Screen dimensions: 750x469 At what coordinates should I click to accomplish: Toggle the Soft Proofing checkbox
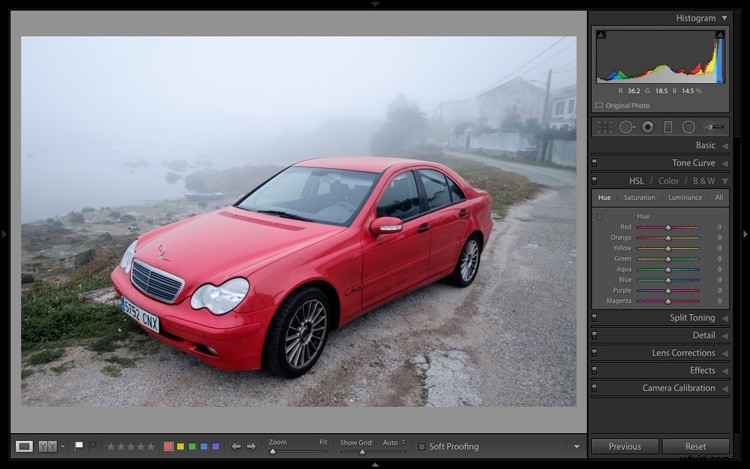[421, 447]
